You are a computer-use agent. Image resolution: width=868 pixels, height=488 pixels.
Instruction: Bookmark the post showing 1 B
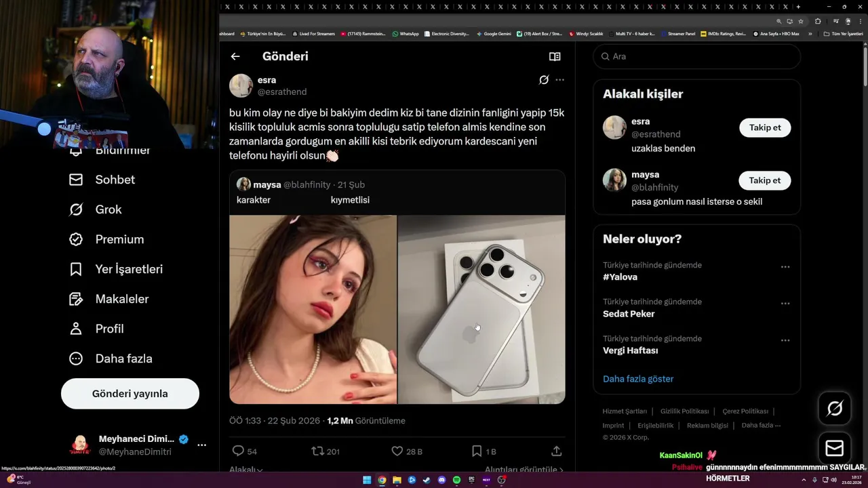[x=477, y=451]
